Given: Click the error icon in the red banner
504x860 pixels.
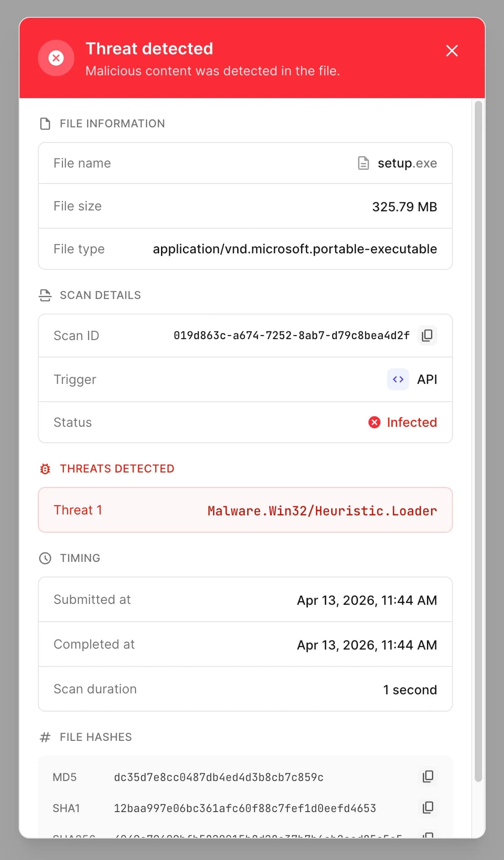Looking at the screenshot, I should 56,58.
